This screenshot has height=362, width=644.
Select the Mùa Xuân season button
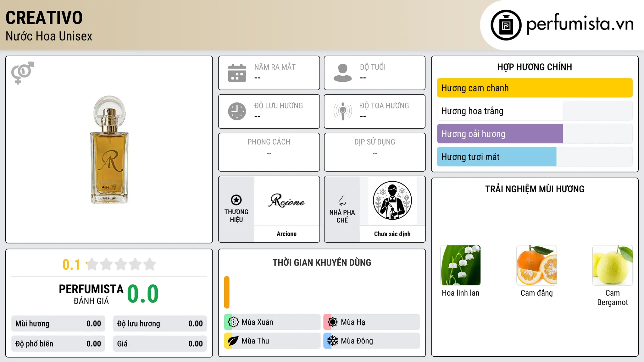[272, 322]
